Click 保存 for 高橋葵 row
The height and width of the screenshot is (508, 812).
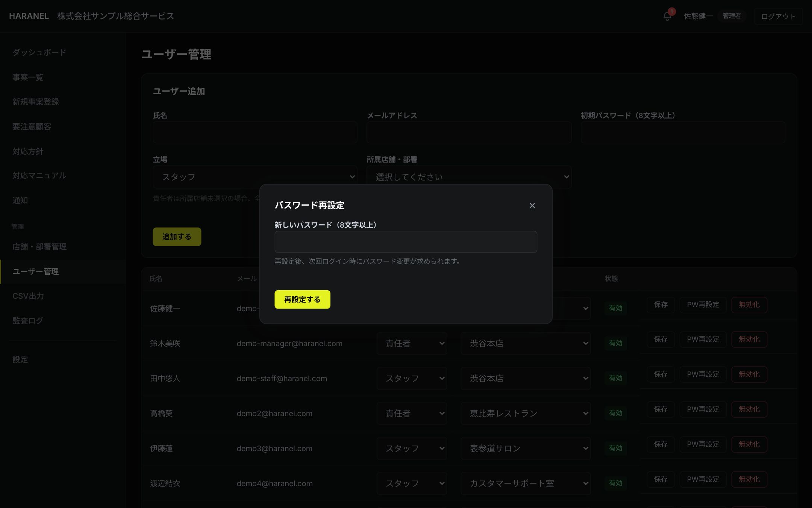pos(661,409)
